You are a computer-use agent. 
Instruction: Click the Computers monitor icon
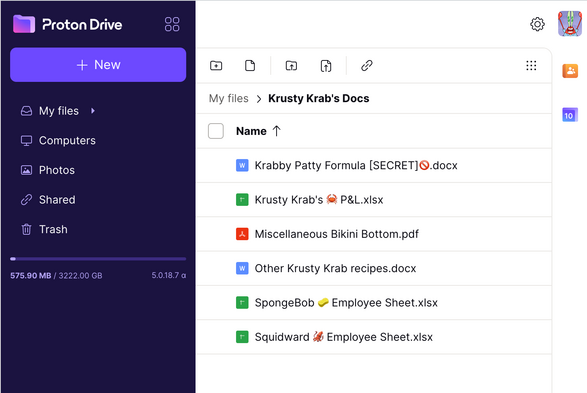[26, 140]
